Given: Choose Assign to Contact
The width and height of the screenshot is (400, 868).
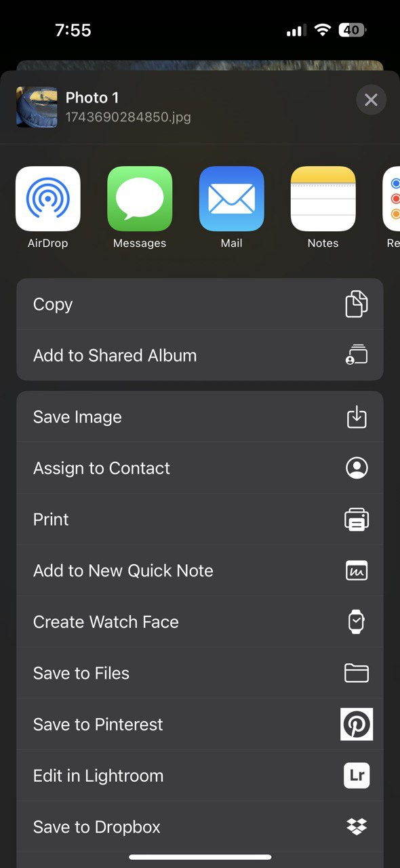Looking at the screenshot, I should pyautogui.click(x=200, y=468).
